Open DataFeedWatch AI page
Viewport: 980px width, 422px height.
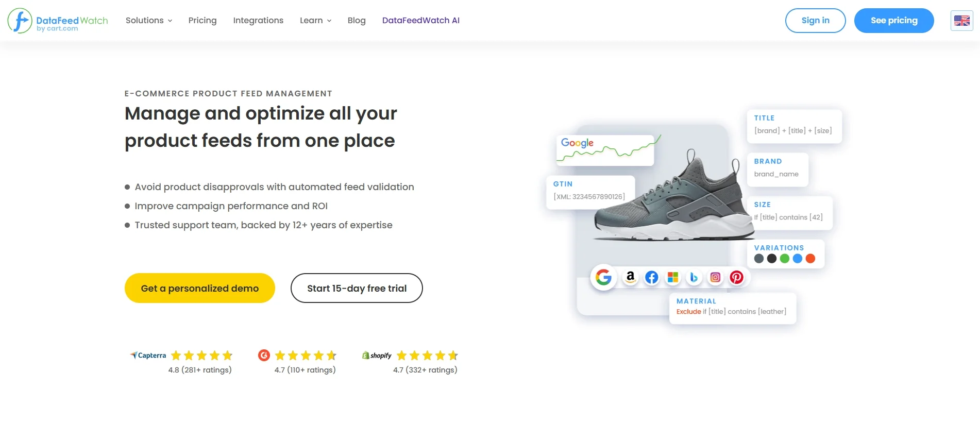coord(421,21)
